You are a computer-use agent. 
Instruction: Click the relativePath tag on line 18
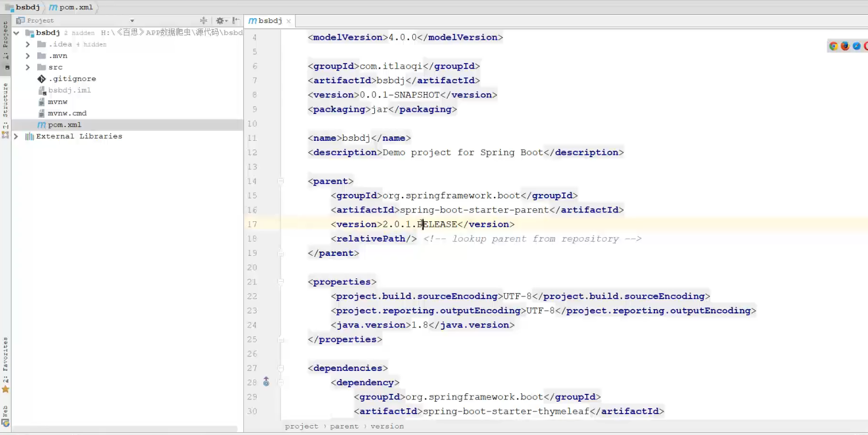tap(374, 239)
